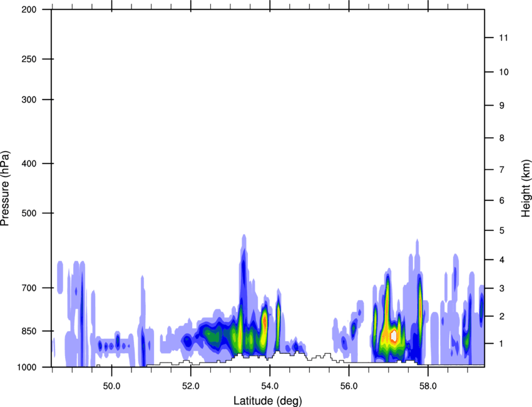
Task: Click pressure tick label 850
Action: [x=29, y=331]
